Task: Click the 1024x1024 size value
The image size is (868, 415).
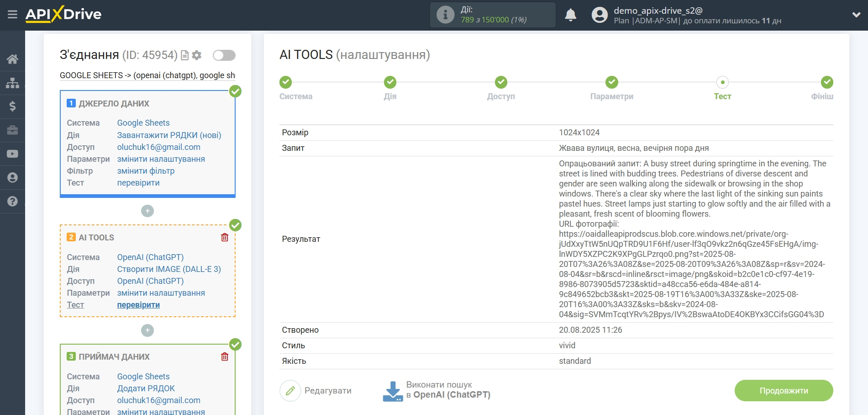Action: pyautogui.click(x=579, y=133)
